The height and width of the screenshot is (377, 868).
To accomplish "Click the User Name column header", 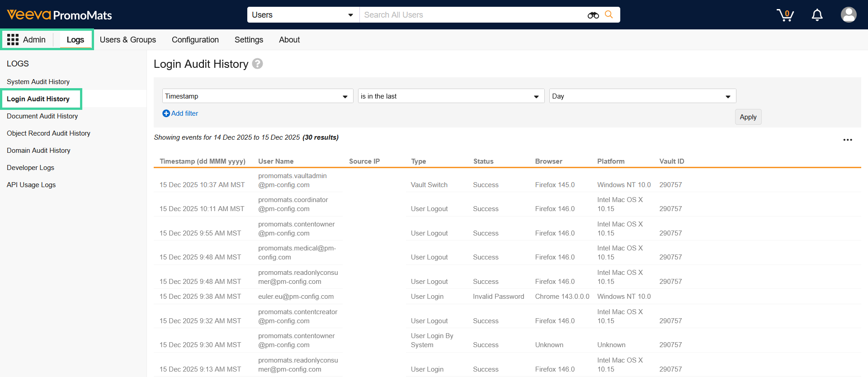I will (276, 161).
